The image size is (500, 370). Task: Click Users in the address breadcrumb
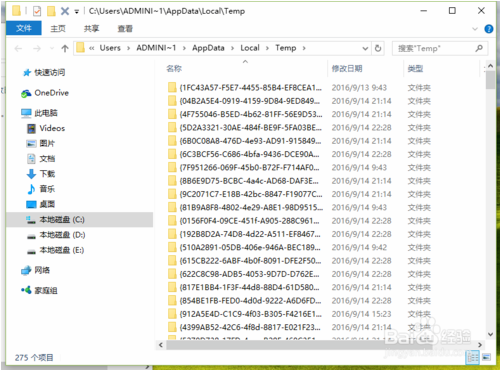tap(110, 48)
